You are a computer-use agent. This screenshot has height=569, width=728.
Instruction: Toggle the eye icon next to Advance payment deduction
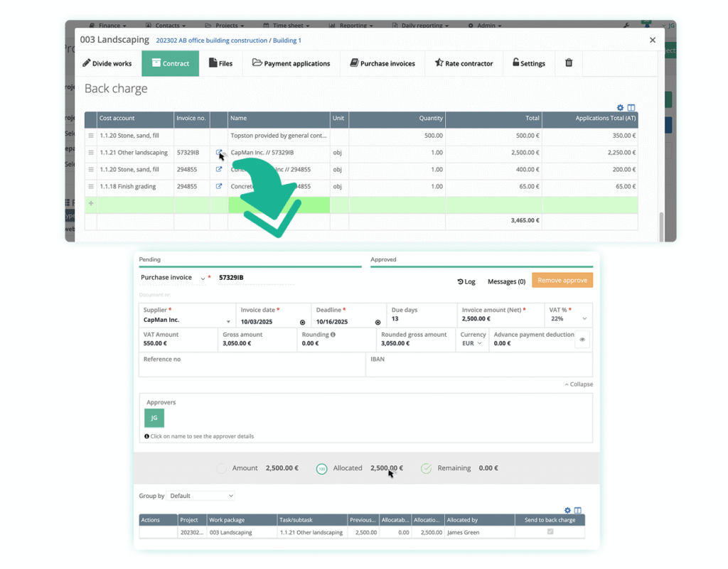tap(582, 340)
